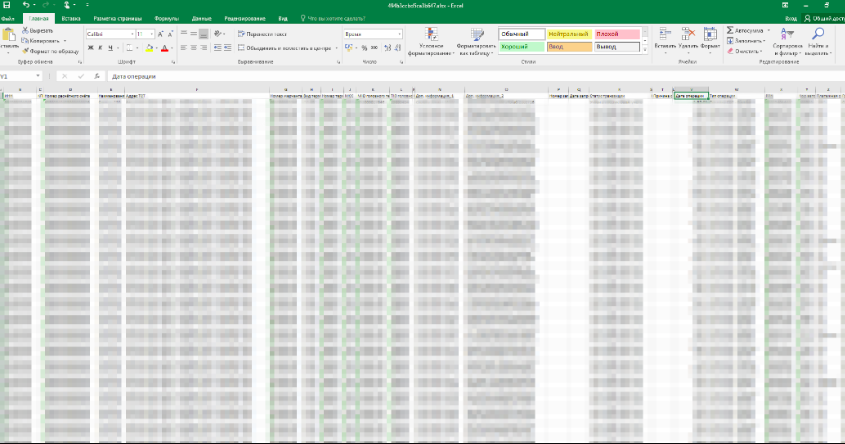This screenshot has width=845, height=444.
Task: Toggle center horizontal alignment
Action: click(193, 48)
